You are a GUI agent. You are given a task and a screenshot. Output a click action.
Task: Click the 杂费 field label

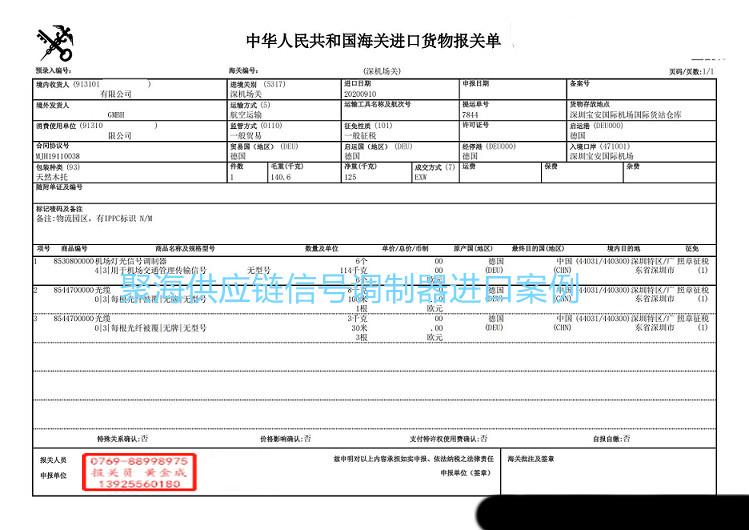click(633, 166)
